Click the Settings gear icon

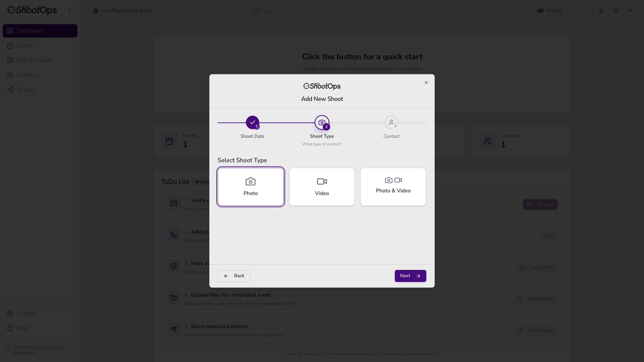coord(10,313)
